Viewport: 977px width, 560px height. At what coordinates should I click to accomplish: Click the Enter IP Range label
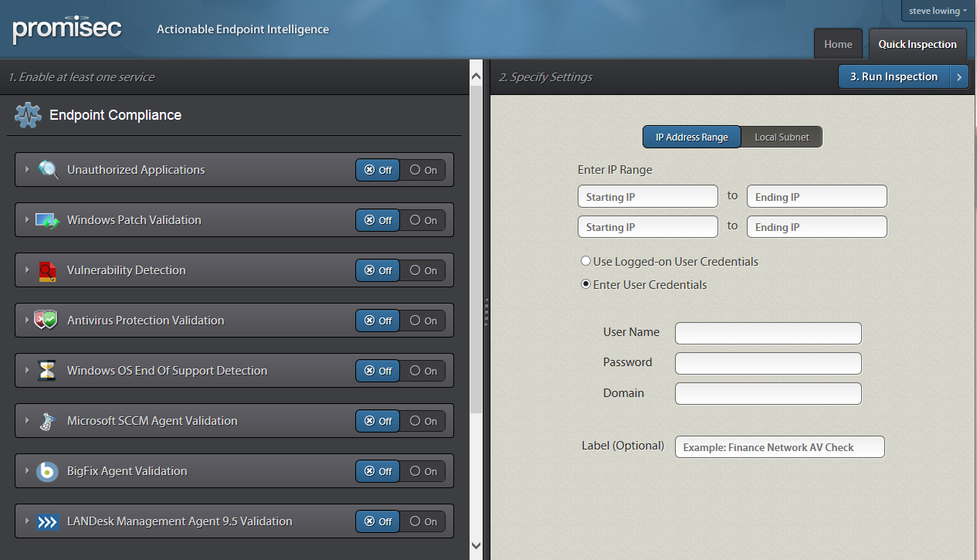coord(615,169)
